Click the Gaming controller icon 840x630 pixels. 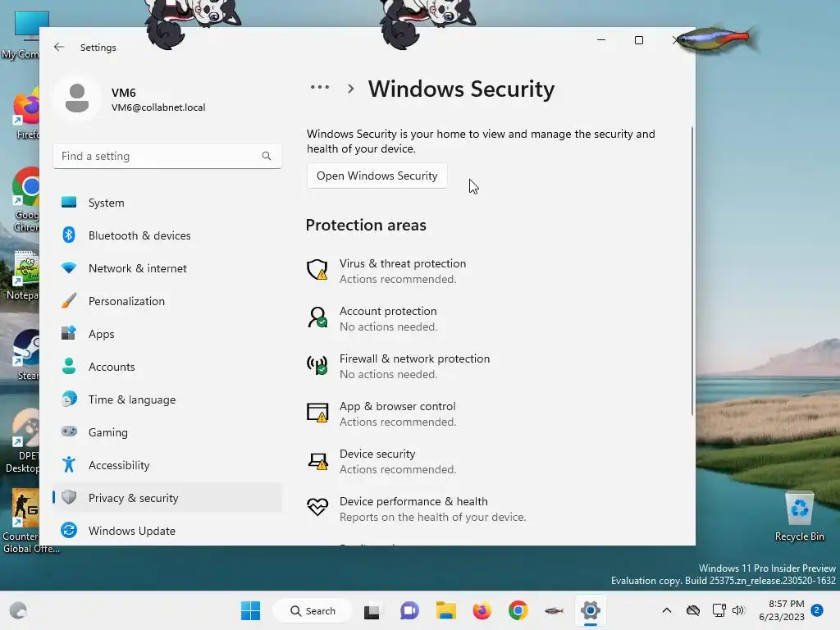69,431
